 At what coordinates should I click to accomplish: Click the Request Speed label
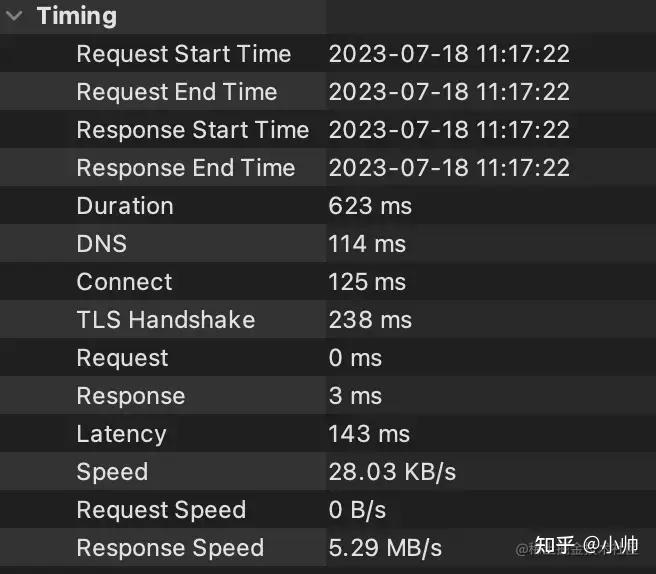pos(160,510)
